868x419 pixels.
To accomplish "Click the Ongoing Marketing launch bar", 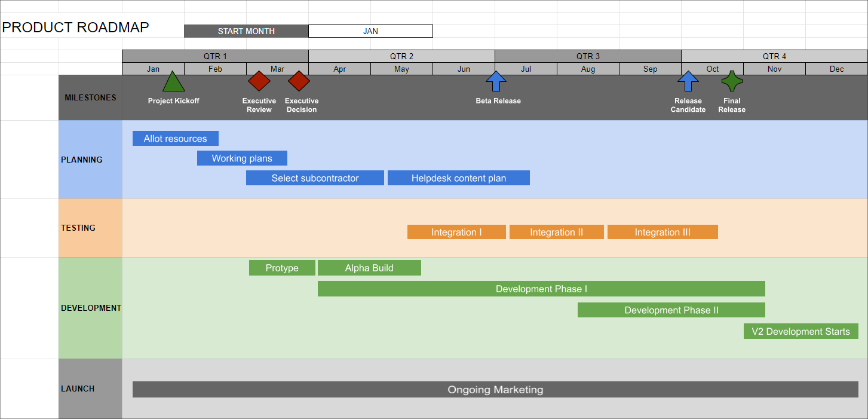I will pos(495,390).
